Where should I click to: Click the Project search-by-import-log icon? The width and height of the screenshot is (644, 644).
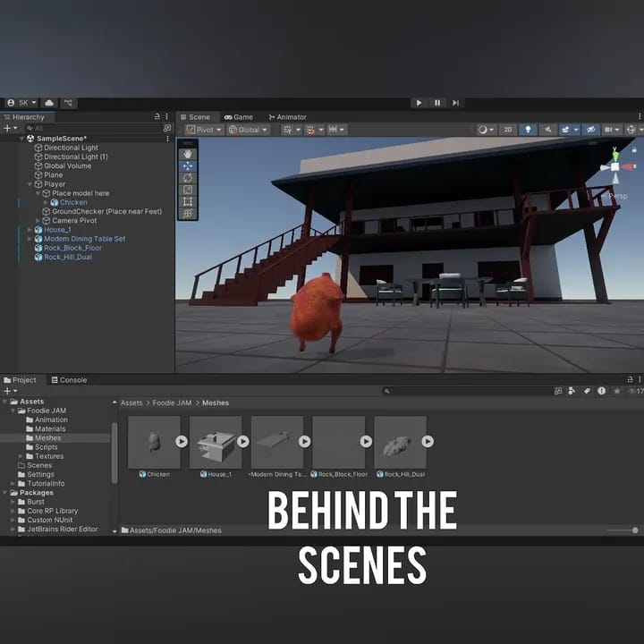(x=602, y=391)
